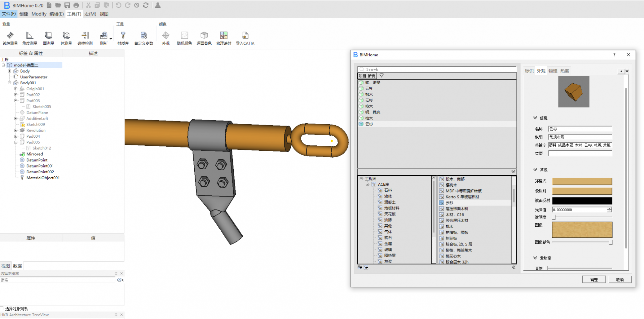The height and width of the screenshot is (319, 644).
Task: Click the save icon in title bar
Action: click(x=67, y=5)
